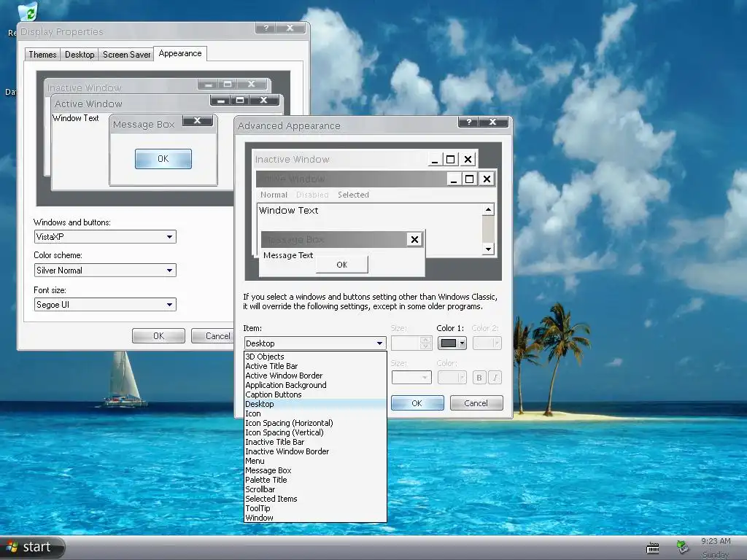
Task: Collapse the Item combo box showing Desktop
Action: (315, 343)
